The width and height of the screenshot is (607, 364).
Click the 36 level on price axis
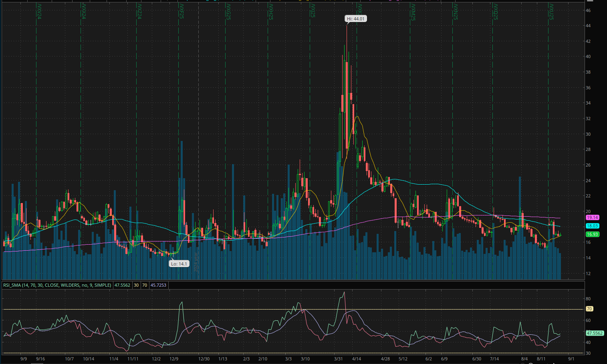pyautogui.click(x=588, y=88)
